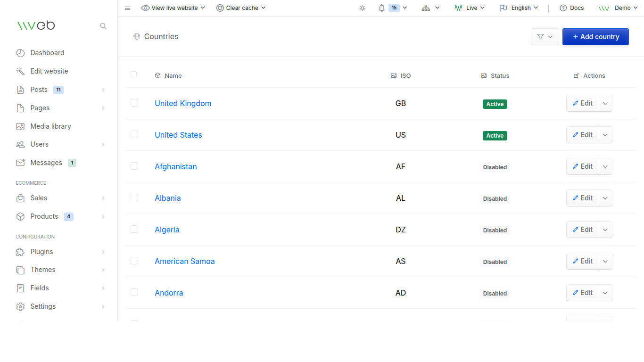This screenshot has height=362, width=644.
Task: Click the Media library image icon
Action: [20, 126]
